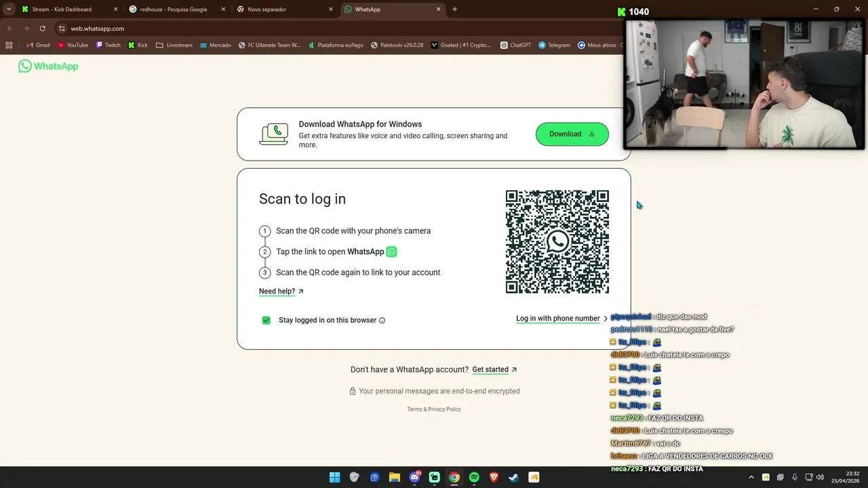Open FC Ultimate Team W... bookmark
This screenshot has width=868, height=488.
(x=269, y=45)
